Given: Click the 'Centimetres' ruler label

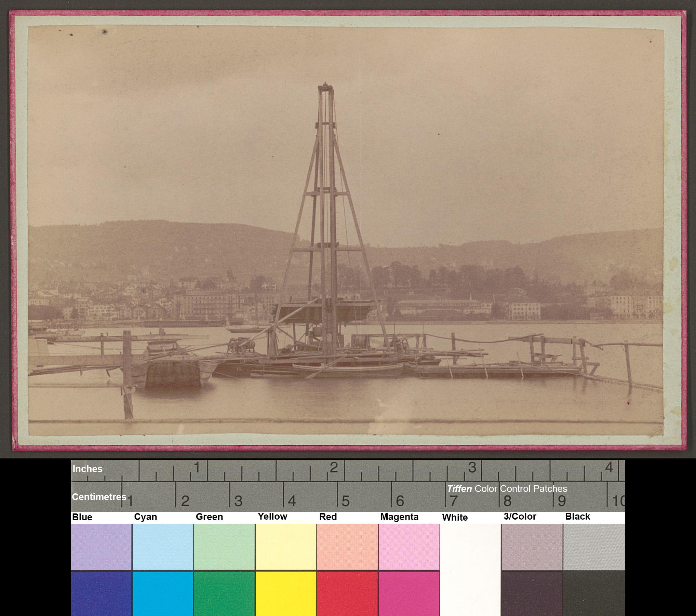Looking at the screenshot, I should (99, 497).
